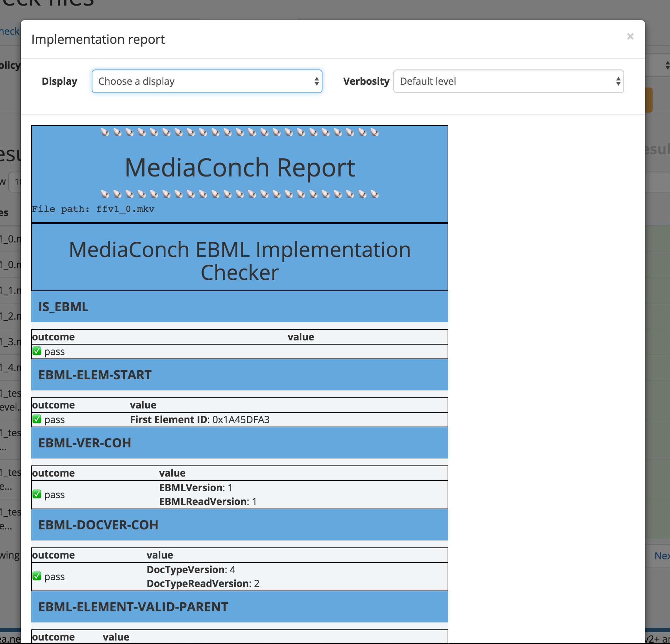Click the EBMLVersion: 1 value
The width and height of the screenshot is (670, 644).
point(196,488)
